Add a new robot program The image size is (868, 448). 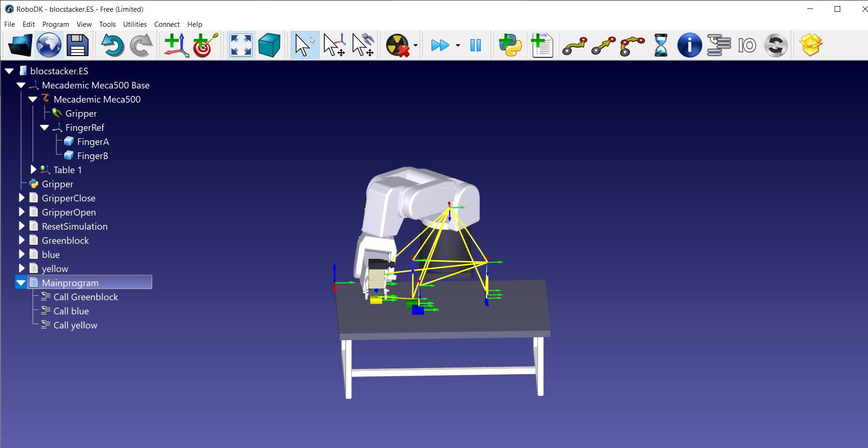pyautogui.click(x=542, y=45)
